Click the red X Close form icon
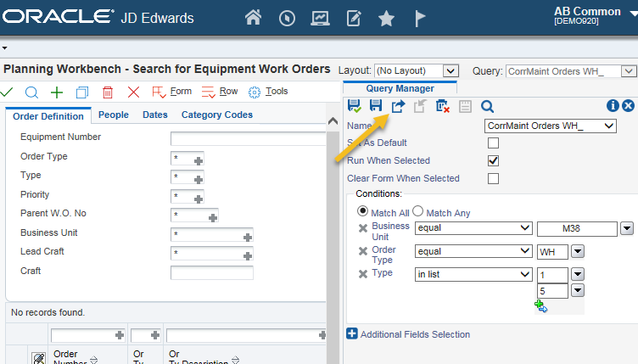Screen dimensions: 638x364 [x=133, y=92]
